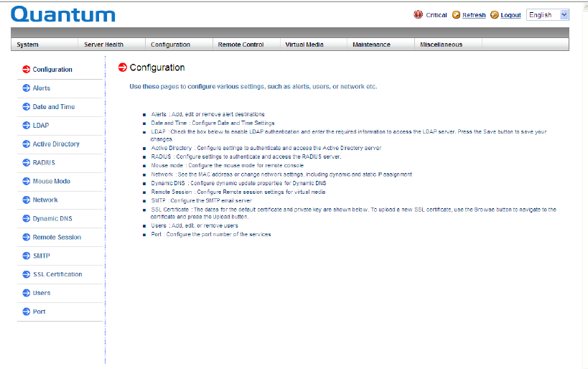
Task: Click the Configuration page heading
Action: (157, 67)
